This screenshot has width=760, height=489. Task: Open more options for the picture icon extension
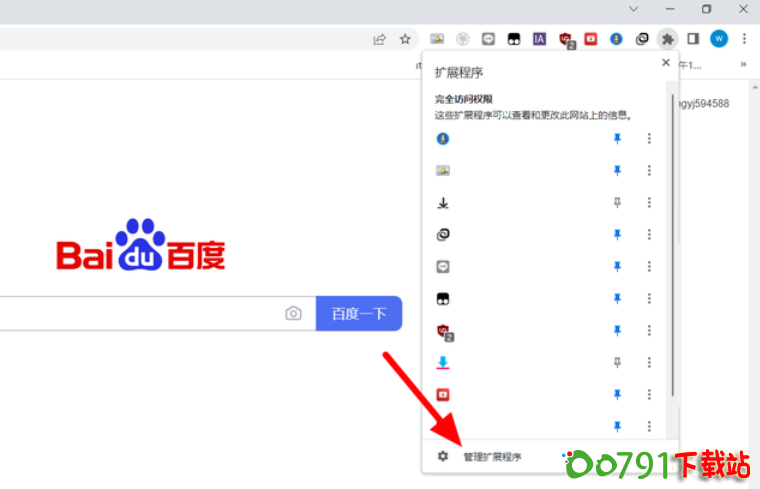pos(649,171)
